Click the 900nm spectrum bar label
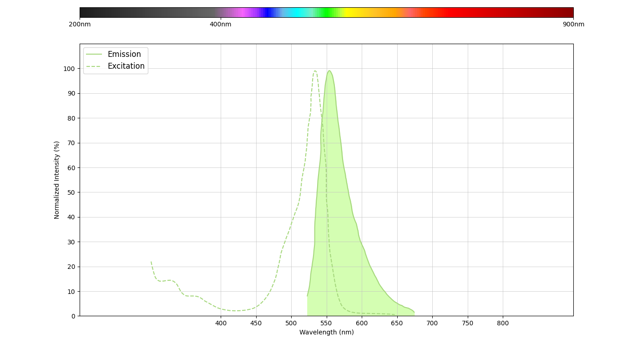Image resolution: width=637 pixels, height=364 pixels. click(573, 24)
